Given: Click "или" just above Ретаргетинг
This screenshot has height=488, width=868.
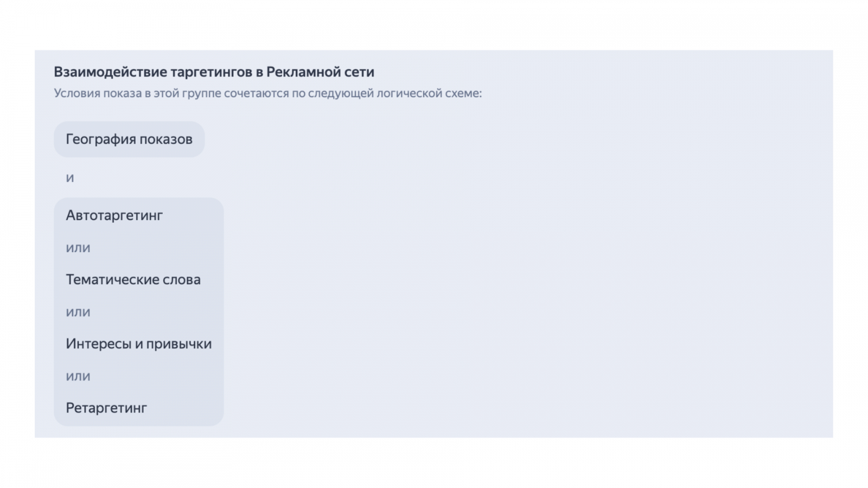Looking at the screenshot, I should [x=78, y=376].
